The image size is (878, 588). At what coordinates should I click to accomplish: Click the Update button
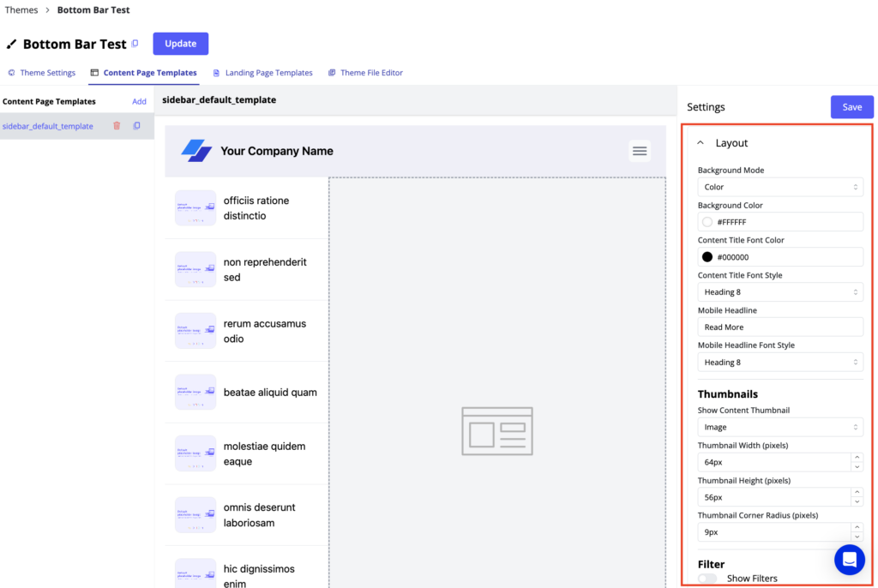(180, 43)
